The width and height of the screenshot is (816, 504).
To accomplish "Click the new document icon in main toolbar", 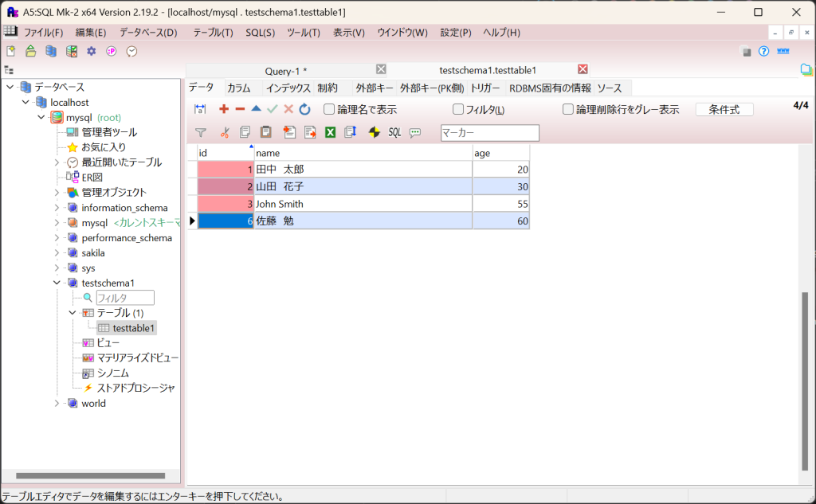I will tap(11, 51).
